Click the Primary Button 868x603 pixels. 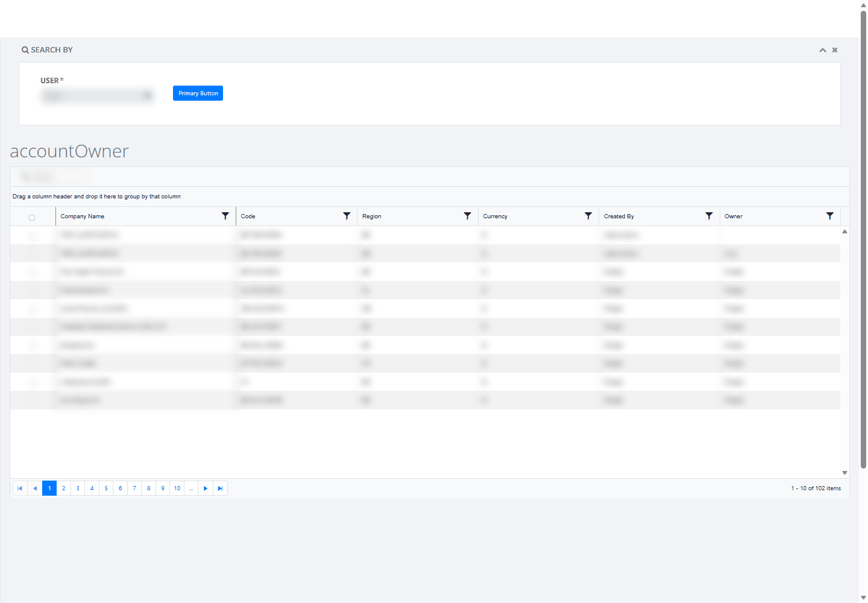coord(198,93)
